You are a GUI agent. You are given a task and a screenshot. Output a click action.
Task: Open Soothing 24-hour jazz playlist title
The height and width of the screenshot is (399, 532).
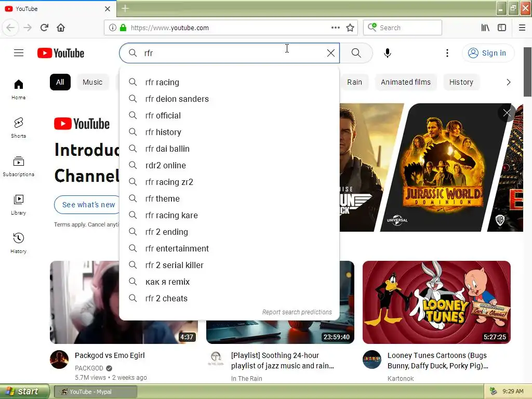click(282, 361)
